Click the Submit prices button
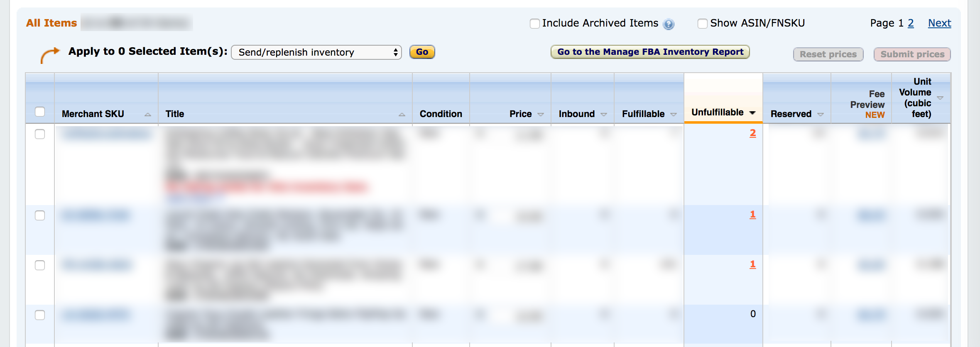 (x=912, y=54)
